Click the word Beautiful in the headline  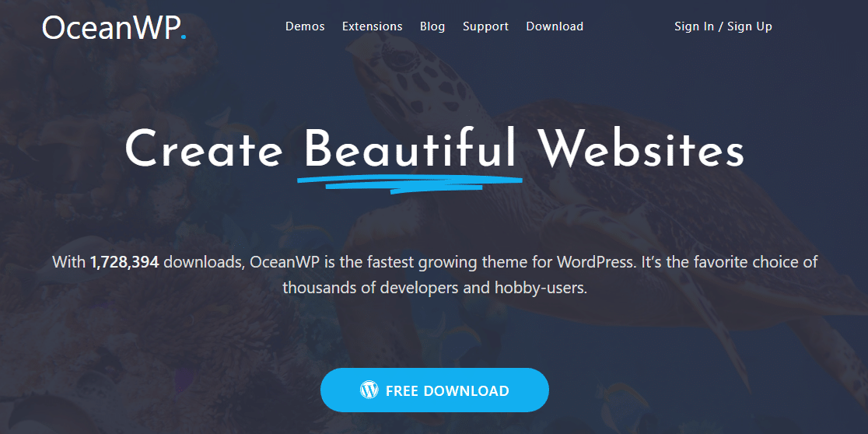[x=410, y=149]
